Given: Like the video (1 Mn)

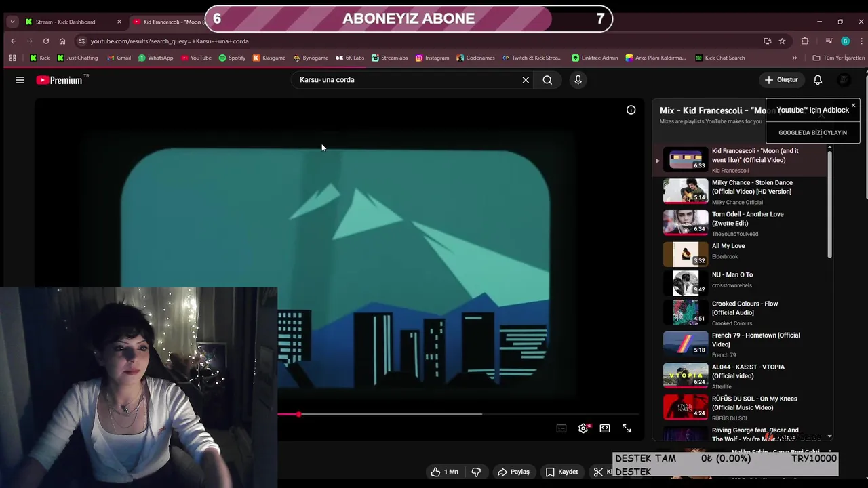Looking at the screenshot, I should (445, 472).
